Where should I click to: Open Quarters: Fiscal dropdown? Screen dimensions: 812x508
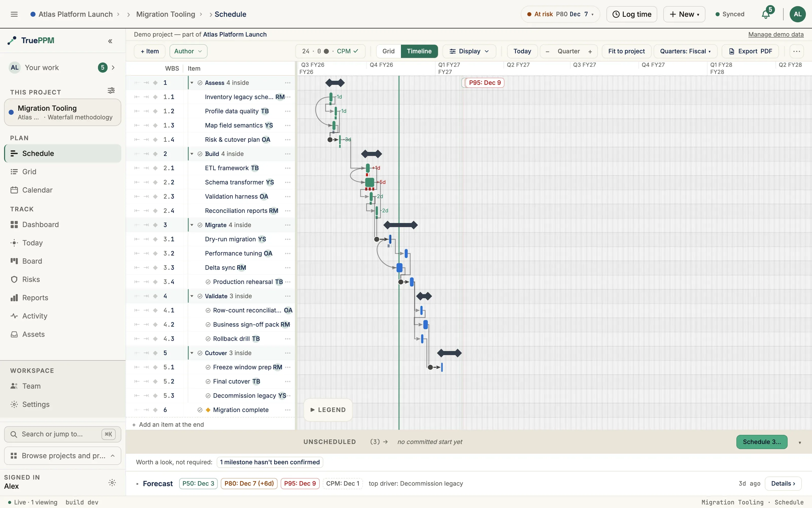(685, 51)
